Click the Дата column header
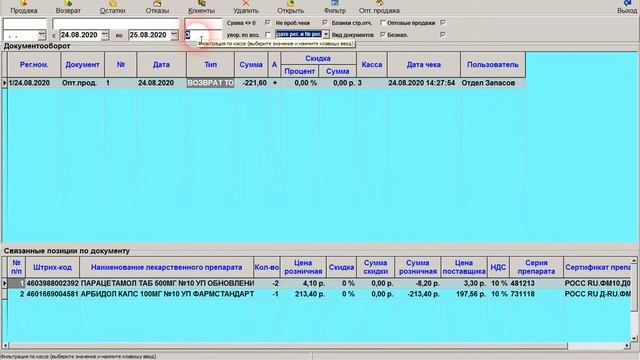Screen dimensions: 640x360 click(x=161, y=64)
